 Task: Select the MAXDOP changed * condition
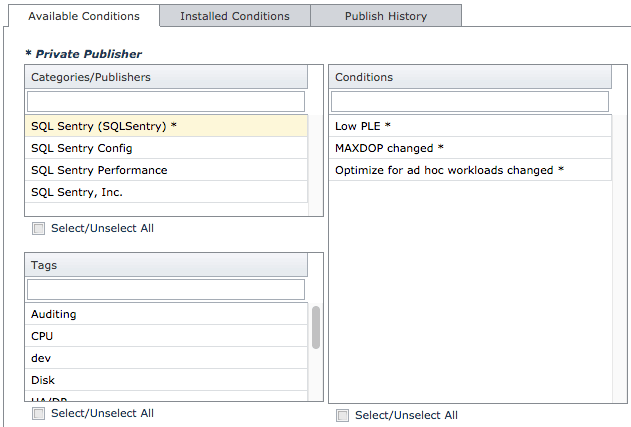470,148
